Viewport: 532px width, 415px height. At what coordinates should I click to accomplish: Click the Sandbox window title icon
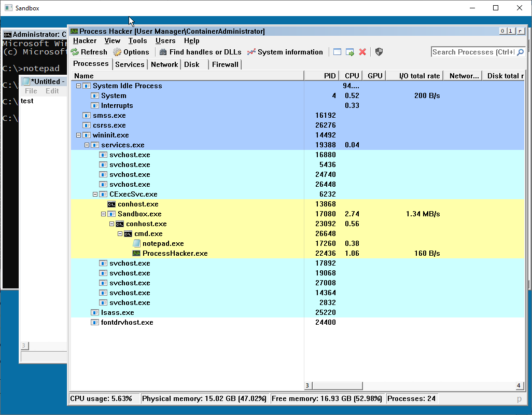tap(9, 8)
